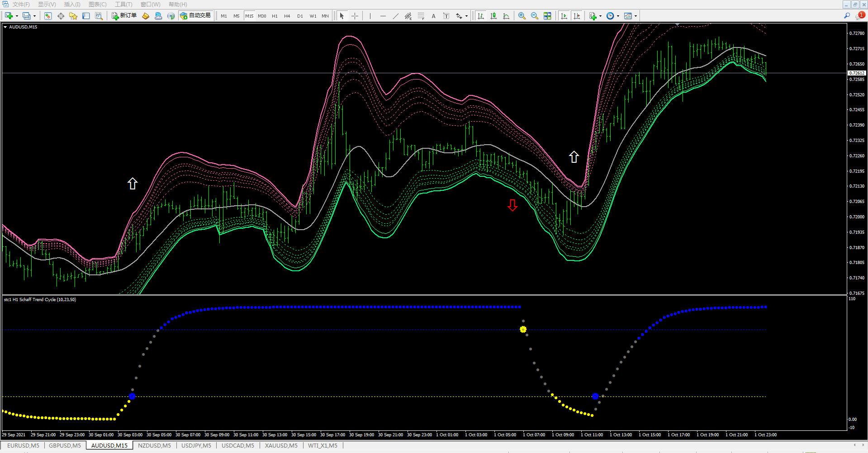The height and width of the screenshot is (453, 868).
Task: Switch to the XAUUSD,M5 chart tab
Action: tap(281, 446)
